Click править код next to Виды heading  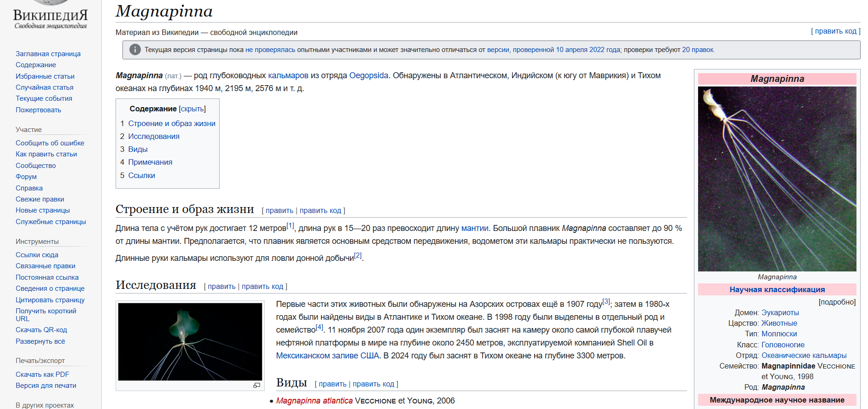(x=373, y=384)
